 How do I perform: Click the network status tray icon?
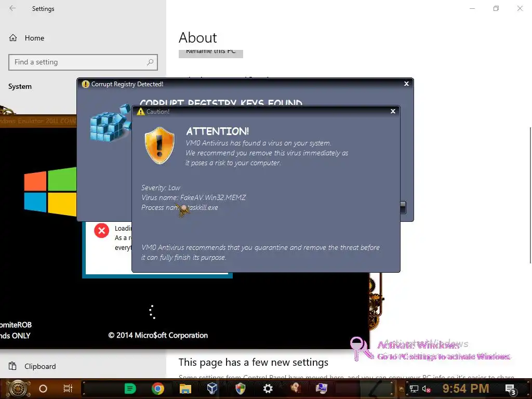[x=414, y=389]
